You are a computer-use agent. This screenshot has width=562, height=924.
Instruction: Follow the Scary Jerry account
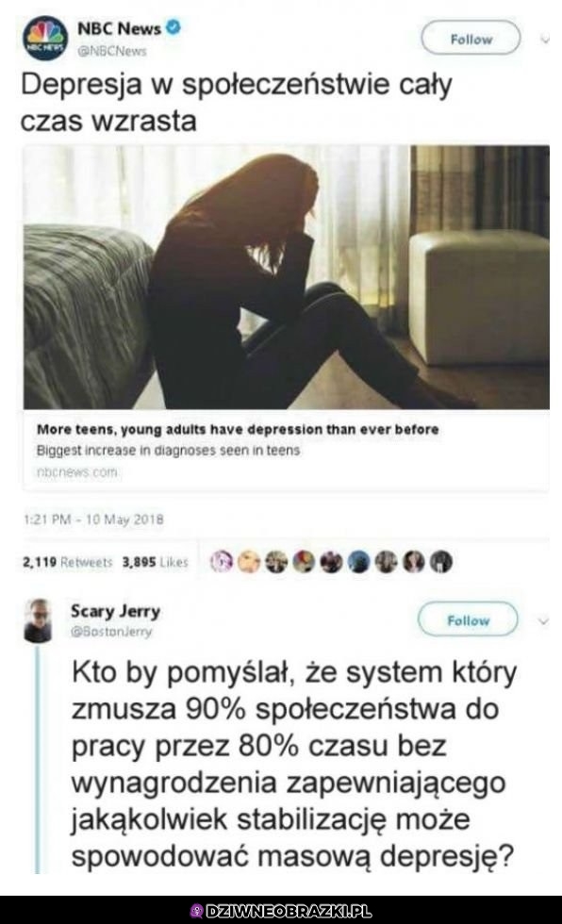469,620
